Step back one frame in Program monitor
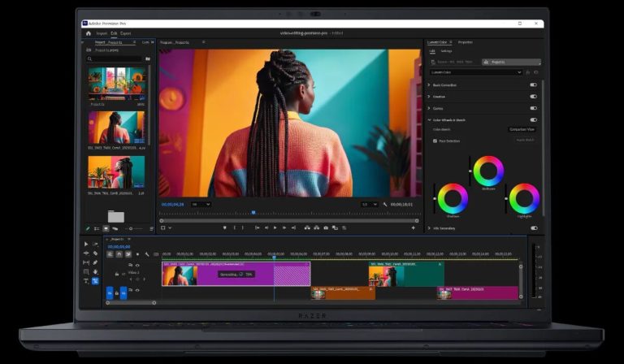The image size is (624, 364). coord(266,228)
